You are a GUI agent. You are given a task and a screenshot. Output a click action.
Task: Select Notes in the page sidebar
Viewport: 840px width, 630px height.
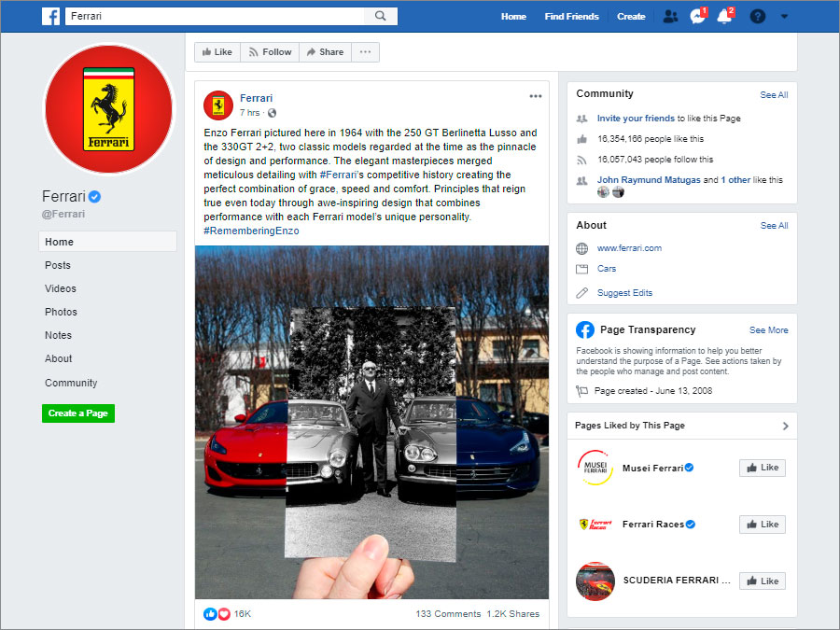click(x=59, y=335)
